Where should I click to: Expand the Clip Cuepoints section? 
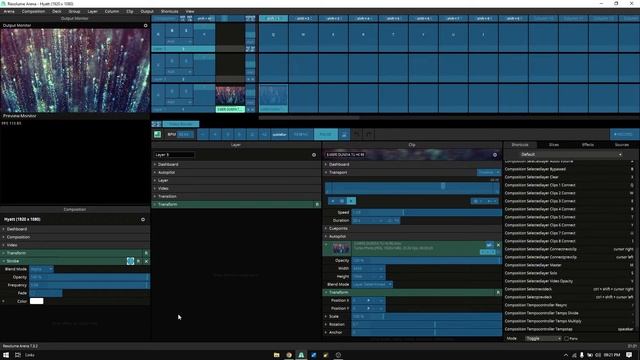(326, 229)
